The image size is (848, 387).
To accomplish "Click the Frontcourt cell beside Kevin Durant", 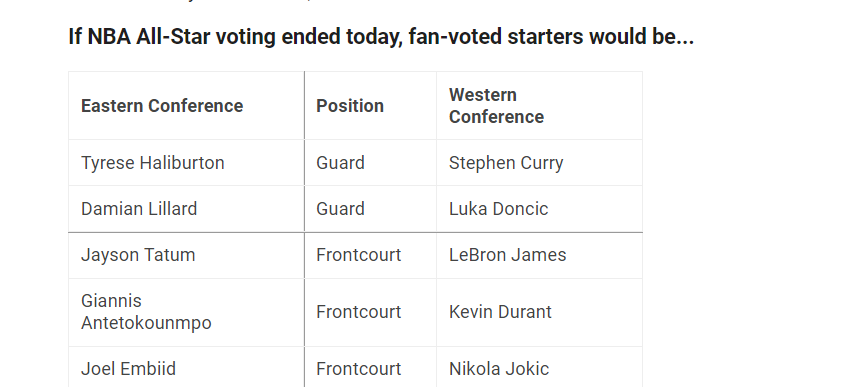I will click(x=370, y=312).
